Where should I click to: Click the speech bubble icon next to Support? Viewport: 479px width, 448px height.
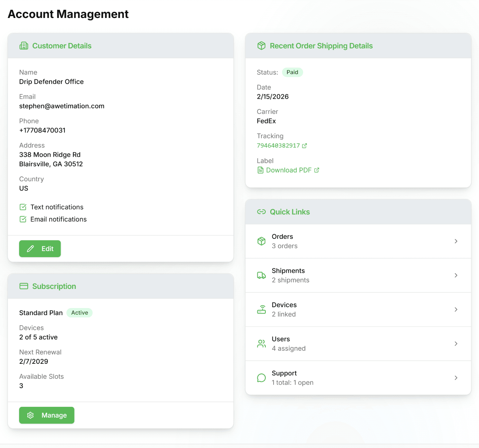(x=262, y=378)
